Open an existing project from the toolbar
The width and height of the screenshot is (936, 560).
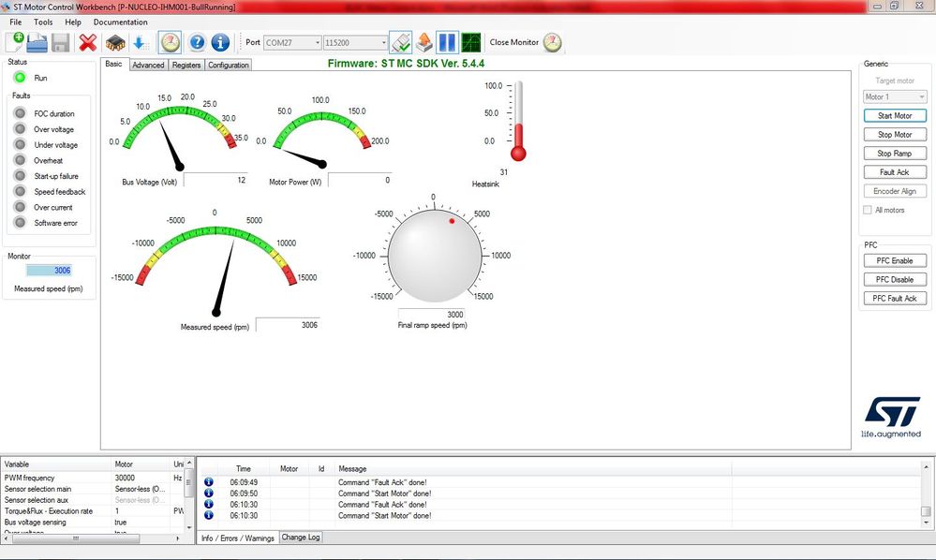click(x=37, y=42)
